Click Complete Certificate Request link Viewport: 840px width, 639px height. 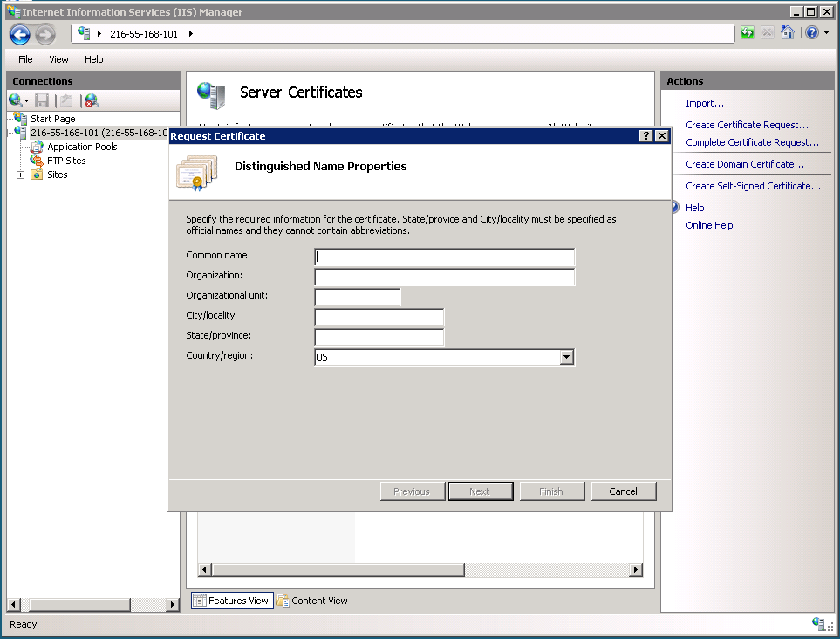coord(752,142)
